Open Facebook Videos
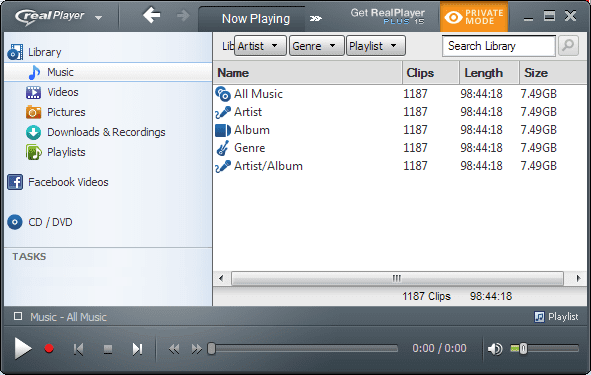The height and width of the screenshot is (375, 591). (68, 182)
